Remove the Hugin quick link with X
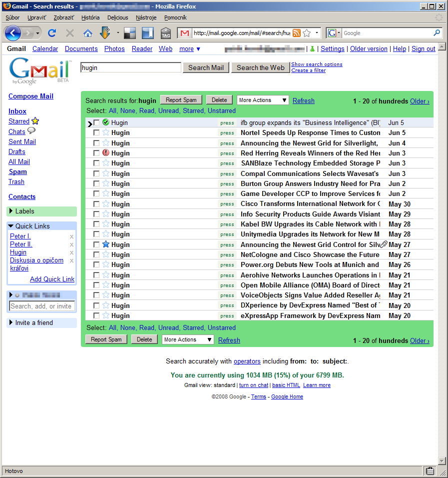Viewport: 448px width, 478px height. click(71, 252)
